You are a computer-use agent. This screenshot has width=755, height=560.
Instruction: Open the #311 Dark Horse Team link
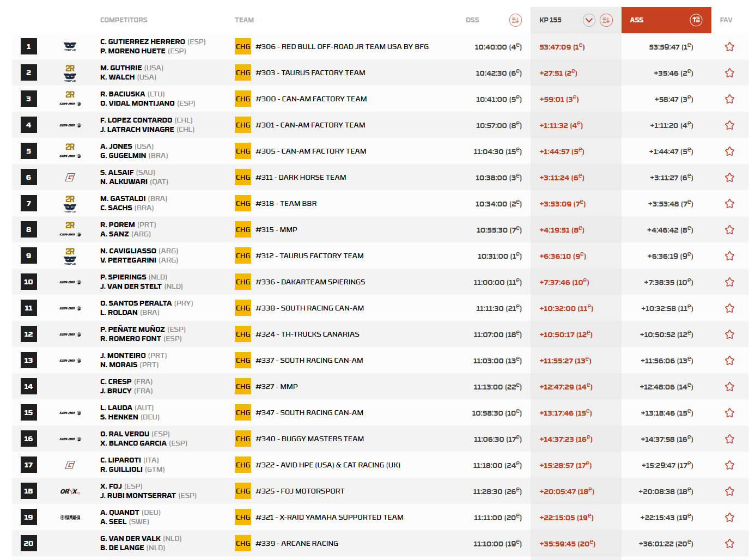301,178
